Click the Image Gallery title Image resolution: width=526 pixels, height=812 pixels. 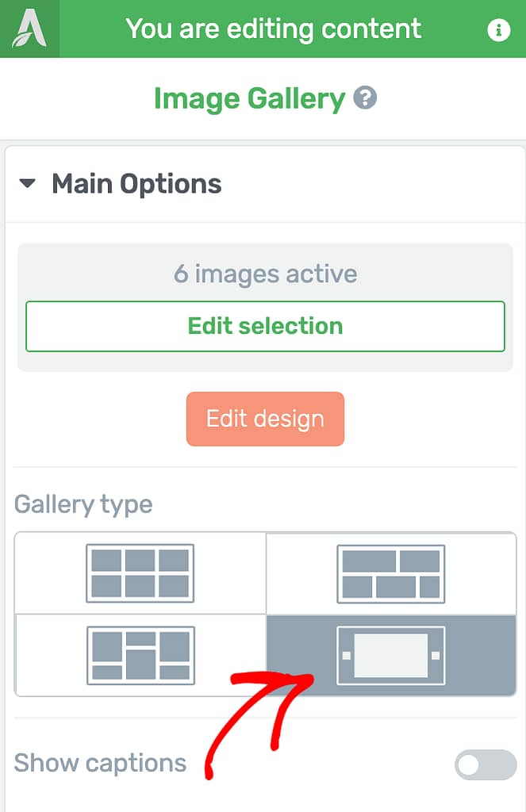[x=249, y=99]
